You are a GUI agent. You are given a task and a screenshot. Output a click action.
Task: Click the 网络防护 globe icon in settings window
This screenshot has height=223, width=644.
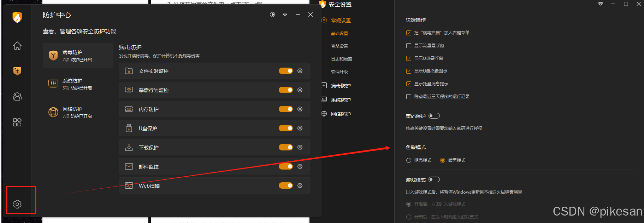coord(324,114)
